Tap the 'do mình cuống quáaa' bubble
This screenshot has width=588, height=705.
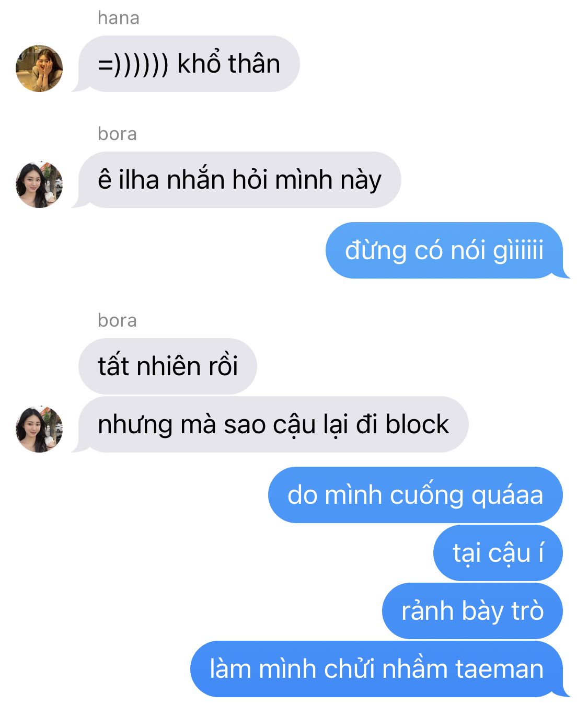point(416,495)
